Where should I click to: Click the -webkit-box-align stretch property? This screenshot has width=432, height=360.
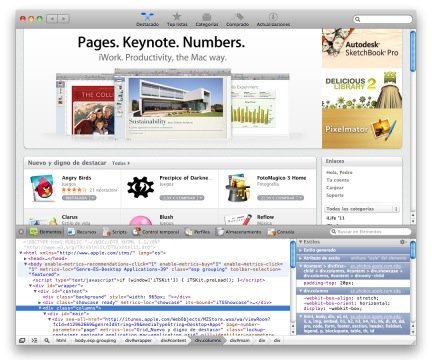(x=341, y=298)
